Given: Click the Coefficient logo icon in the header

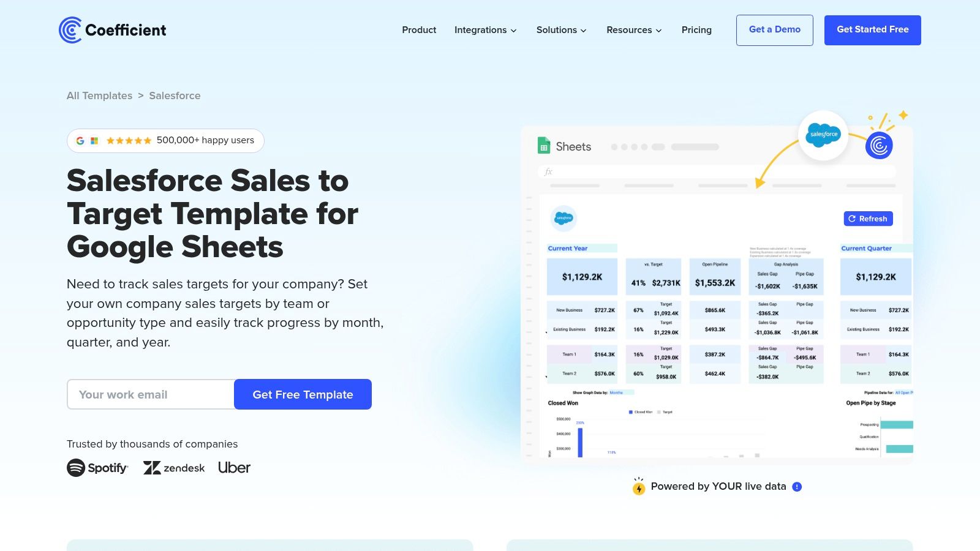Looking at the screenshot, I should click(69, 29).
